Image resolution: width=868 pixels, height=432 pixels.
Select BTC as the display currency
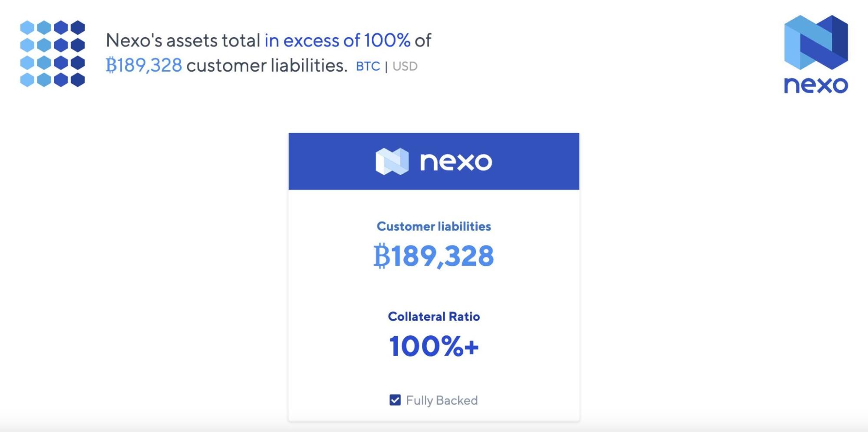click(x=368, y=66)
